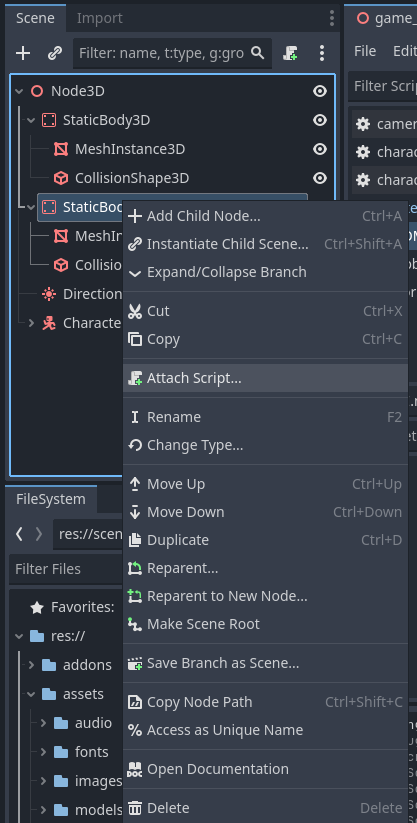Click the first CollisionShape3D cube icon

click(61, 178)
